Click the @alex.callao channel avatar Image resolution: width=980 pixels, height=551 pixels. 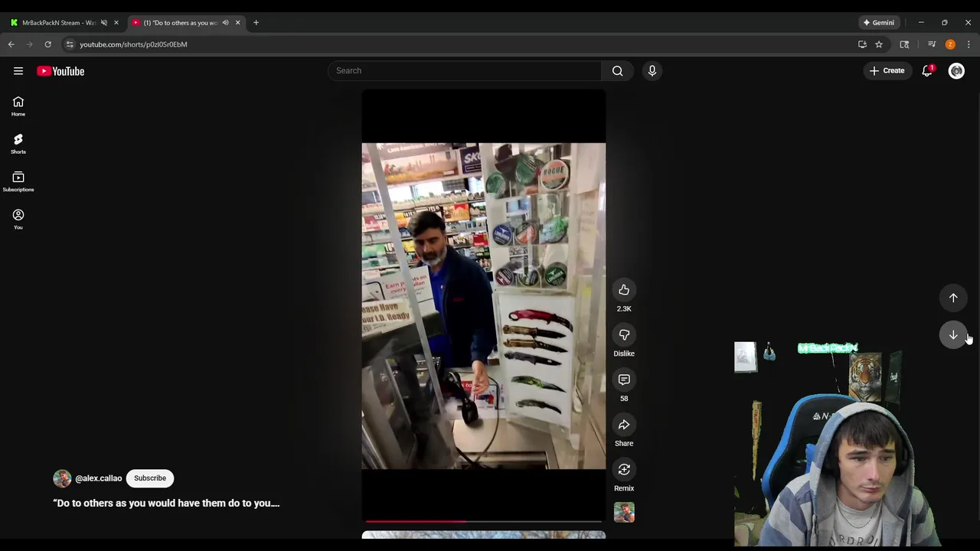[x=62, y=478]
